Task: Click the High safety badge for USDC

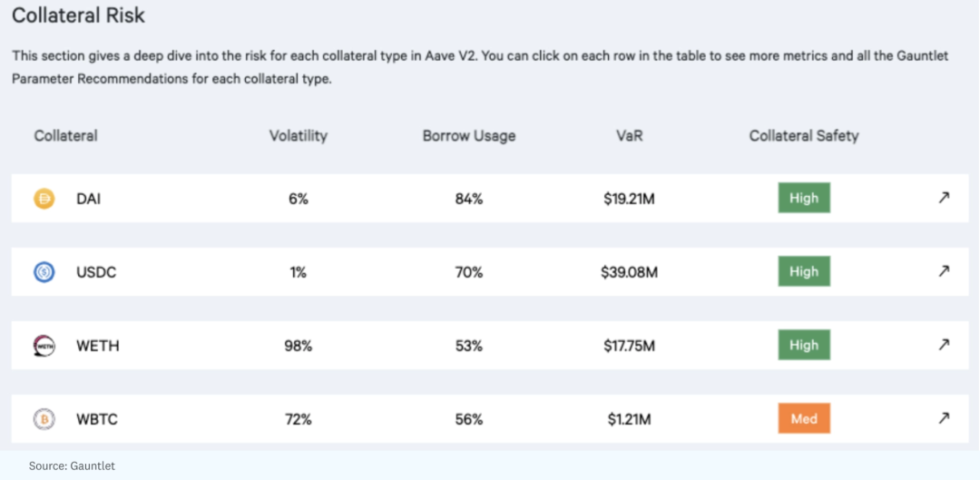Action: pos(804,272)
